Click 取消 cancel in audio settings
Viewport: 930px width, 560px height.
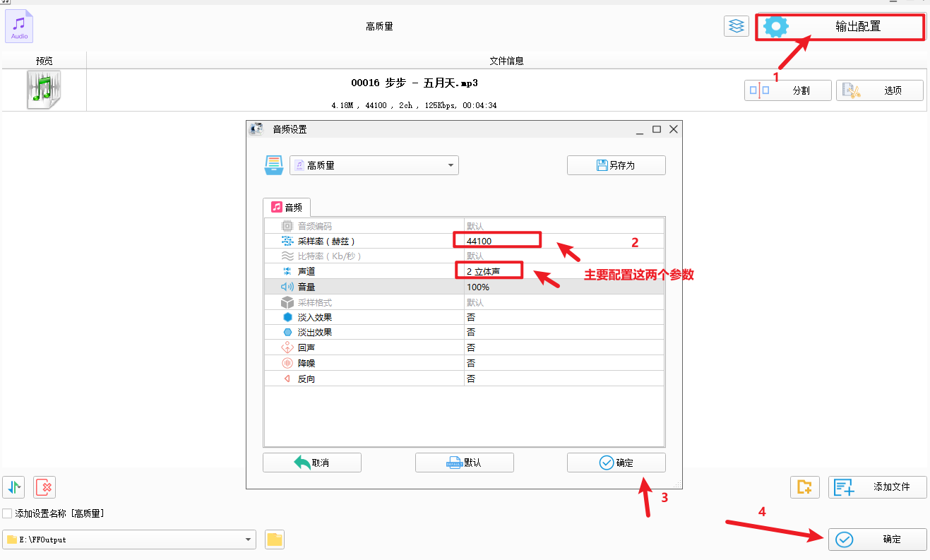(312, 463)
